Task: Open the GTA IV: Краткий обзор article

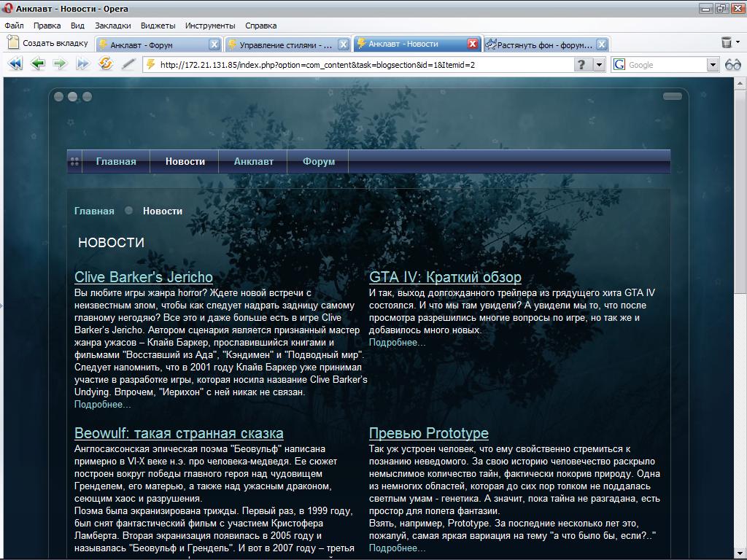Action: [445, 277]
